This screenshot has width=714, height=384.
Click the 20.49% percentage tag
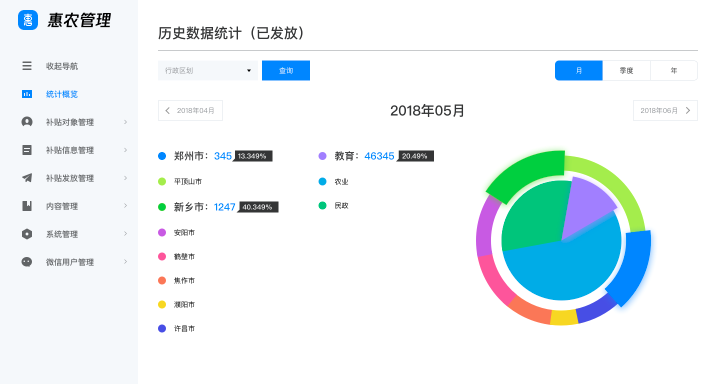[415, 156]
